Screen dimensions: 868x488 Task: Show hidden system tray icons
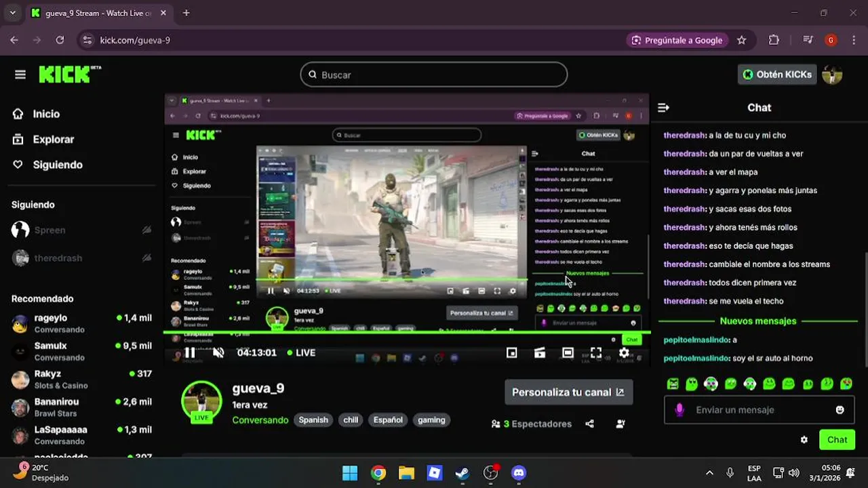click(709, 472)
